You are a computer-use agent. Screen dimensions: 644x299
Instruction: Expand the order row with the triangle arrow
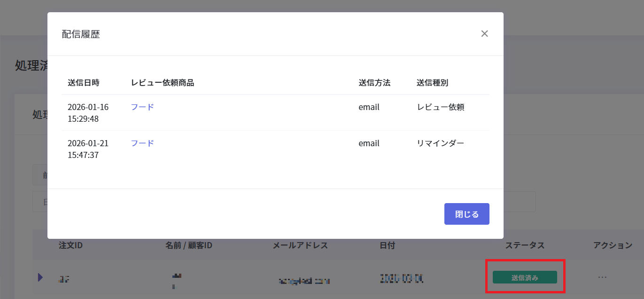(40, 277)
